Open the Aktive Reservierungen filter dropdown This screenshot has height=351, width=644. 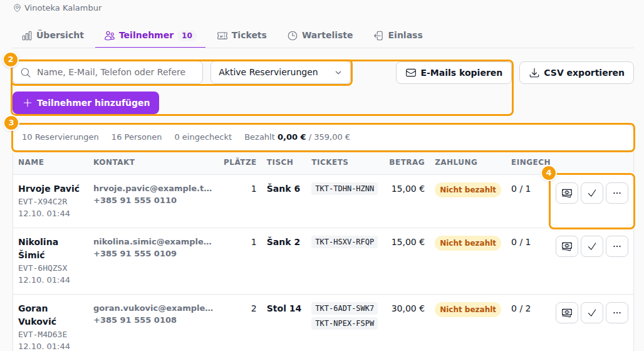click(x=281, y=72)
